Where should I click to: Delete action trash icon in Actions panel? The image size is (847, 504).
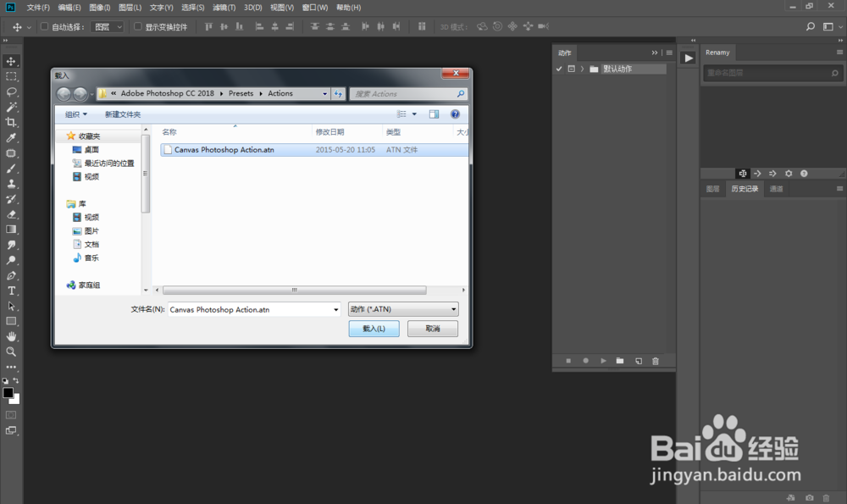656,361
